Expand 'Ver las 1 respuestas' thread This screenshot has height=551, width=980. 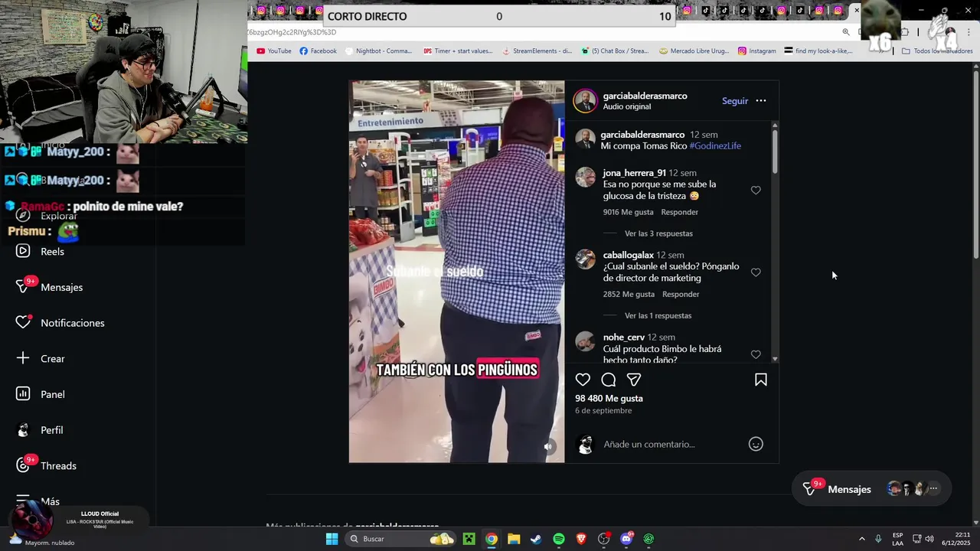pos(658,315)
